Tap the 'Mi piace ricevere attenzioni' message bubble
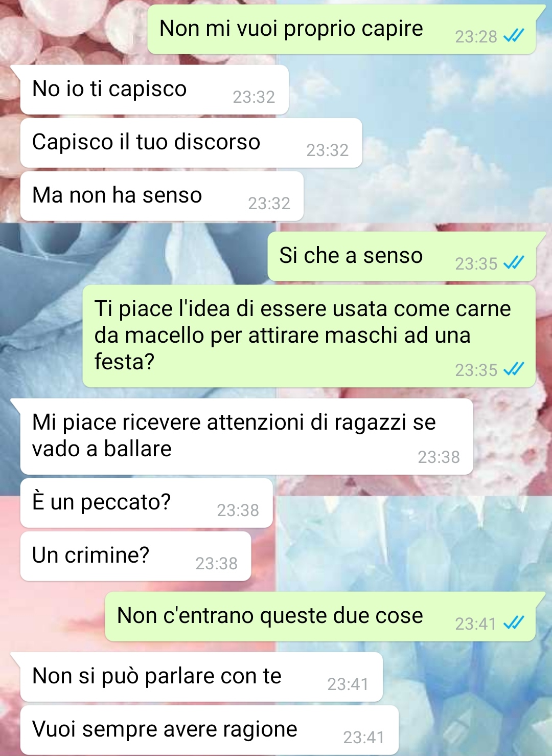 [x=247, y=437]
